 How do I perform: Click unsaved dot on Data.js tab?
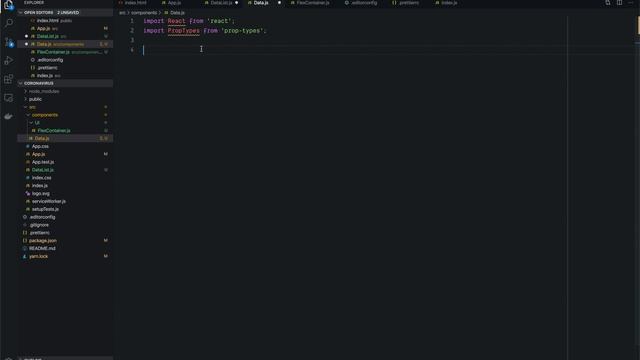pos(279,3)
